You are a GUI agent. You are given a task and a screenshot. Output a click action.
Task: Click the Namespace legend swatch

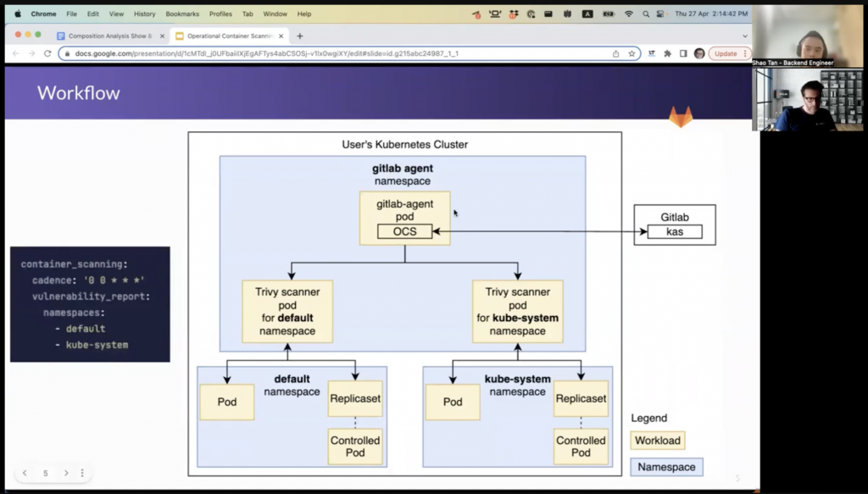tap(666, 467)
